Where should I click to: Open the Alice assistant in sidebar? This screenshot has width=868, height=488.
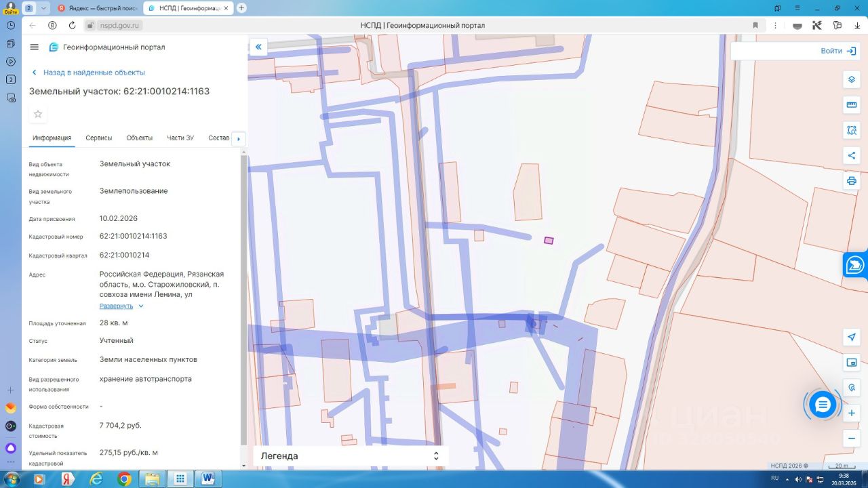pos(11,448)
